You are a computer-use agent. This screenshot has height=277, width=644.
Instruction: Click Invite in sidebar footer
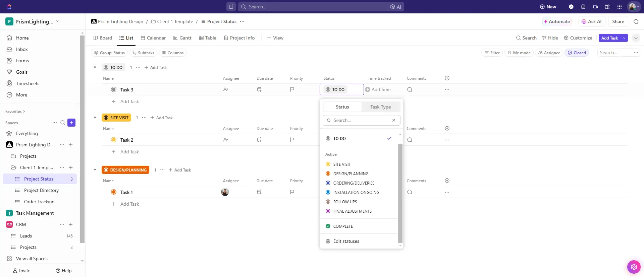pyautogui.click(x=21, y=271)
